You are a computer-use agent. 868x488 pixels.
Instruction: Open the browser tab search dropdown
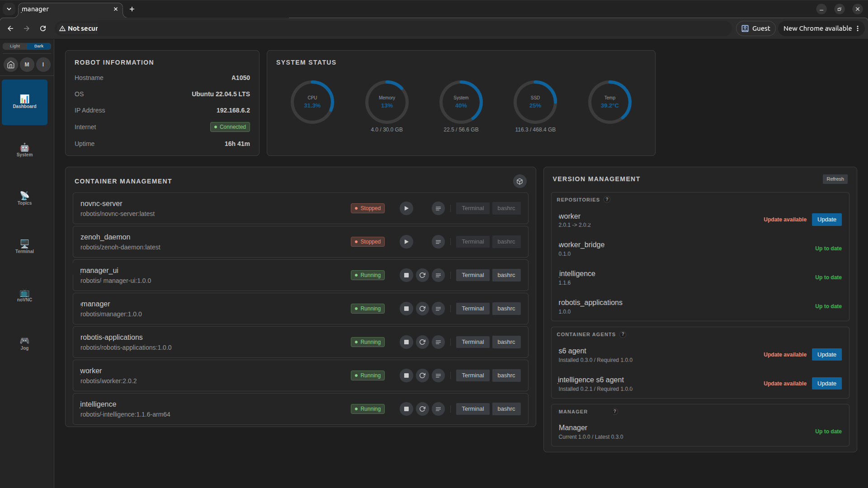coord(9,9)
